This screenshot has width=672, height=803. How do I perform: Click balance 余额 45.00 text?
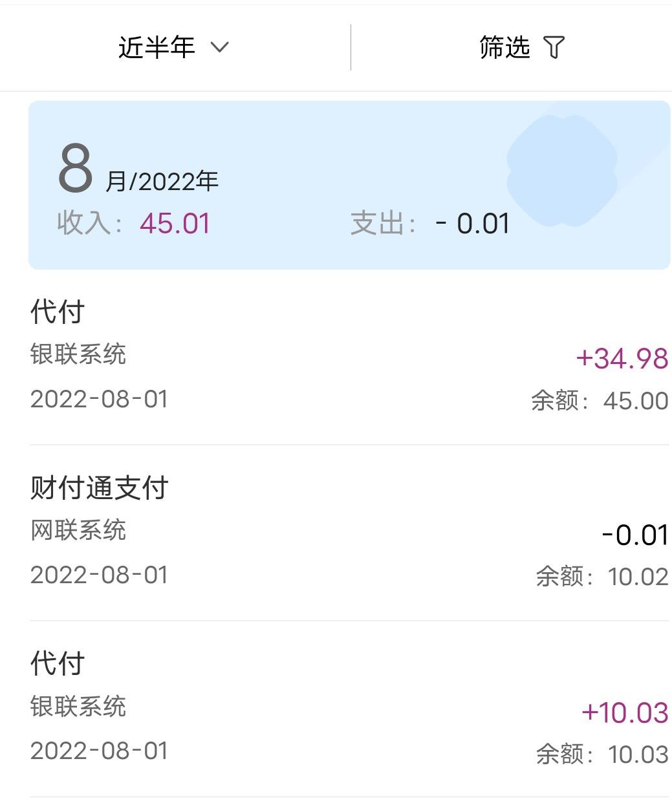pyautogui.click(x=600, y=401)
